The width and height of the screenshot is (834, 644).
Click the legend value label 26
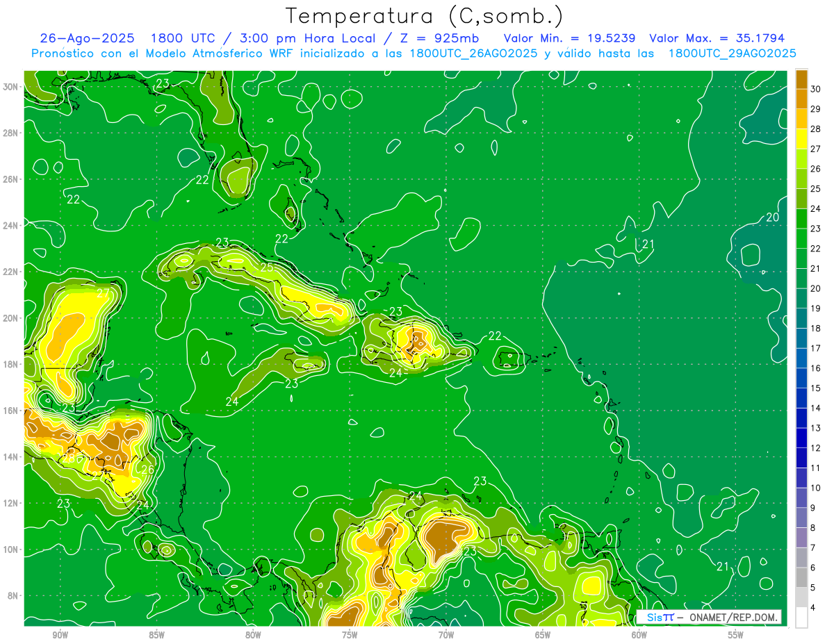[x=815, y=169]
